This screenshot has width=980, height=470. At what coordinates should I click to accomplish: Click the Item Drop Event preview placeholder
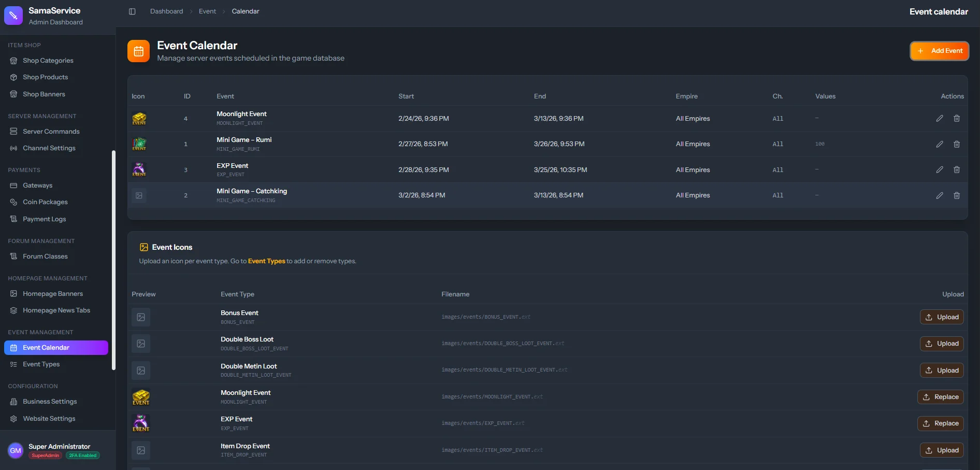(141, 450)
